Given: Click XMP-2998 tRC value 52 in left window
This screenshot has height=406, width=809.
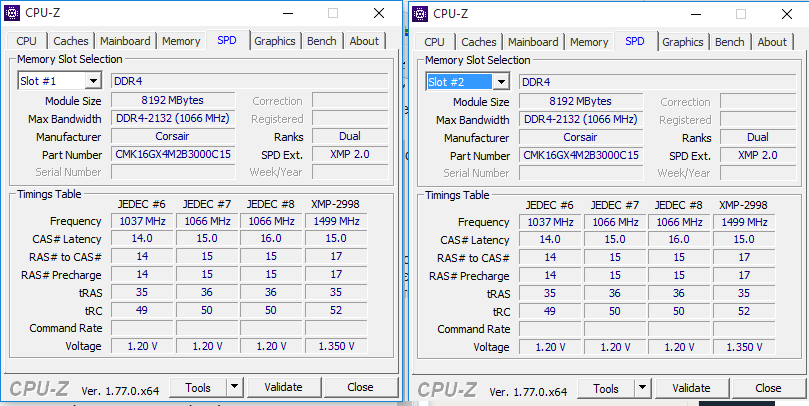Looking at the screenshot, I should tap(336, 310).
